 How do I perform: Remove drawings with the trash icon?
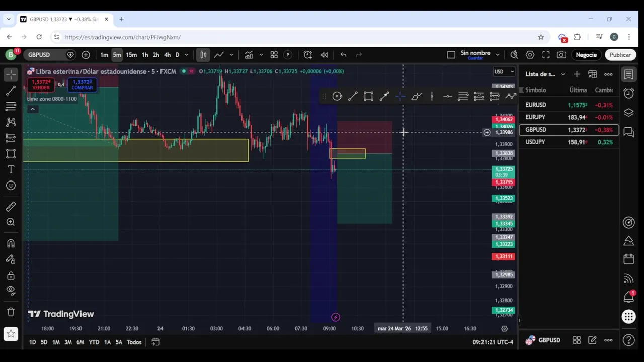pyautogui.click(x=11, y=312)
